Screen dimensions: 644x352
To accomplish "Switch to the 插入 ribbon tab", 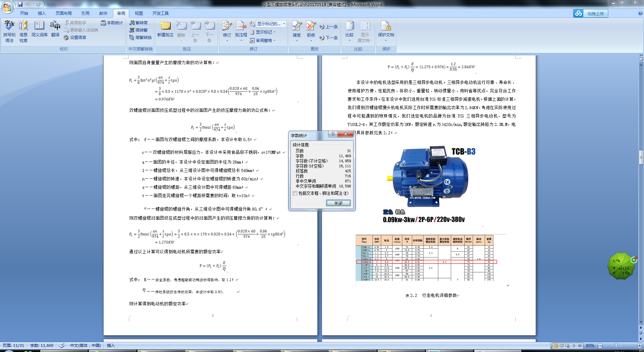I will (42, 13).
